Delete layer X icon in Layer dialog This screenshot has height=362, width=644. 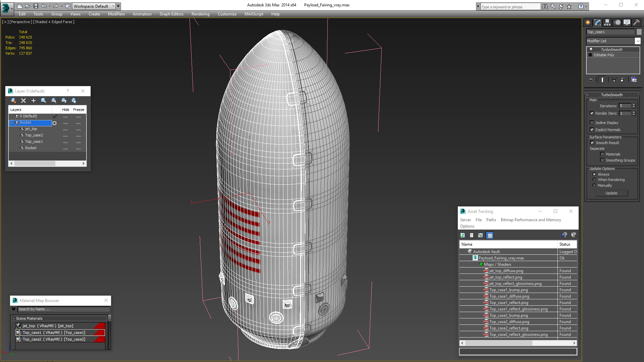(23, 101)
